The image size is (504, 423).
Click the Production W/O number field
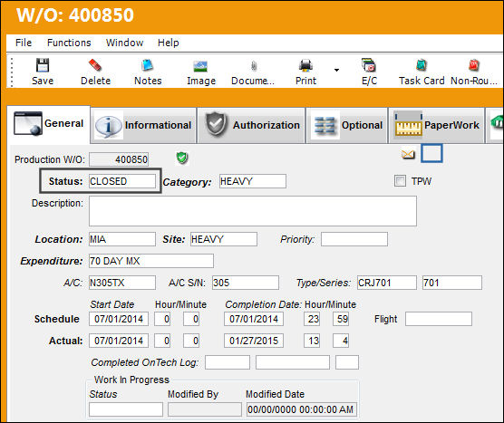119,159
